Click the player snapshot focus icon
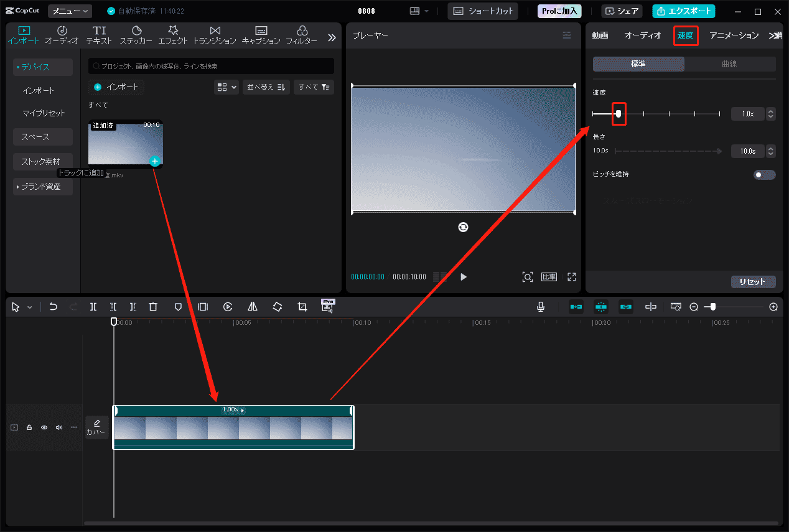This screenshot has width=789, height=532. click(528, 277)
